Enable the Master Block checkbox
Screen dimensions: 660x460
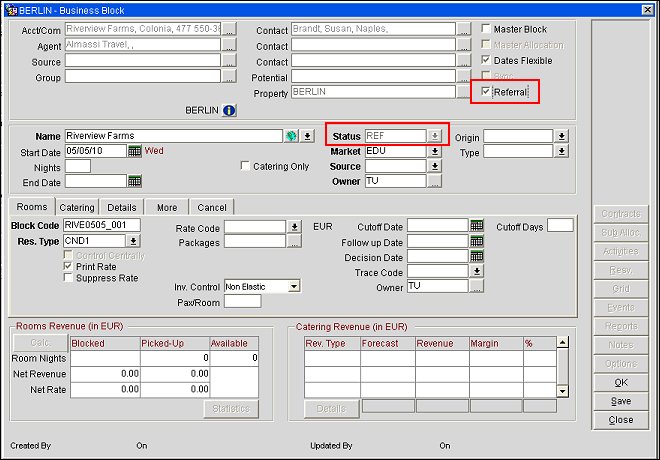coord(487,30)
